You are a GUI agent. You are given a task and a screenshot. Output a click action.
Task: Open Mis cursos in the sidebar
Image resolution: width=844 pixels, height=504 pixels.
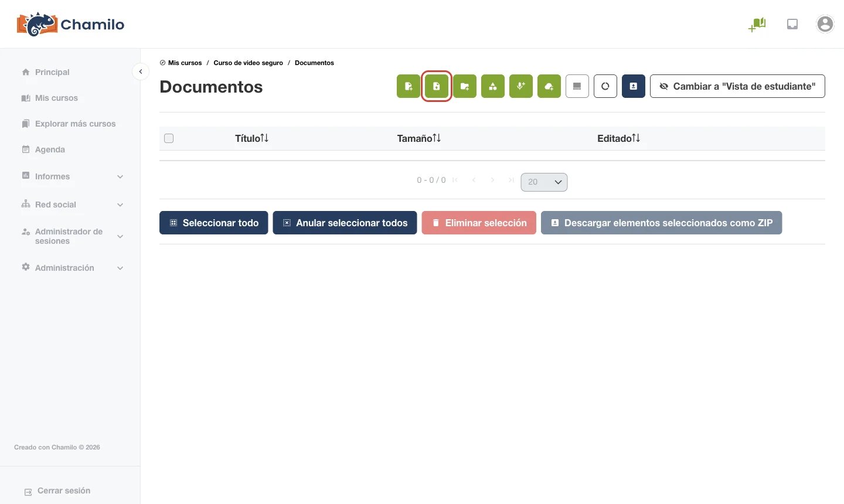(56, 98)
